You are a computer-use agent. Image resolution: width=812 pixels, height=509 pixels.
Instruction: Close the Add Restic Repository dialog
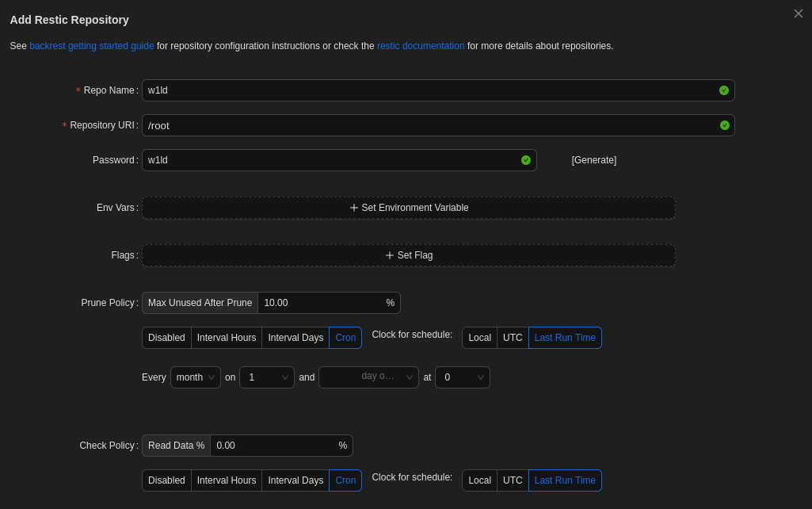(798, 13)
